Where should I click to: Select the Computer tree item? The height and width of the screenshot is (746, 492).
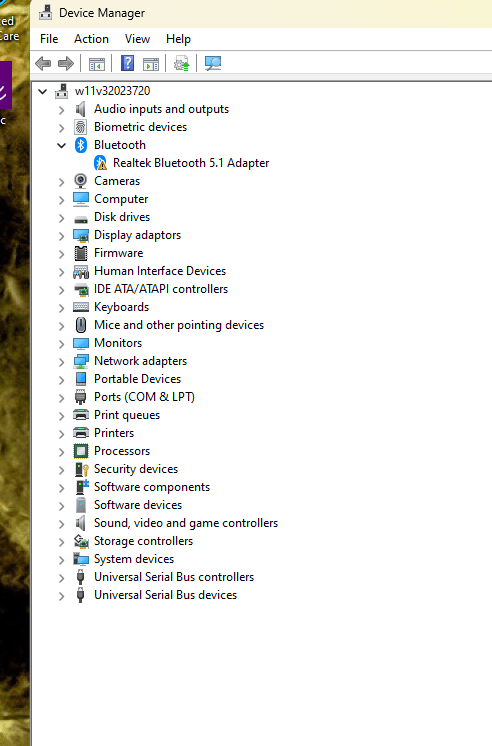(121, 199)
